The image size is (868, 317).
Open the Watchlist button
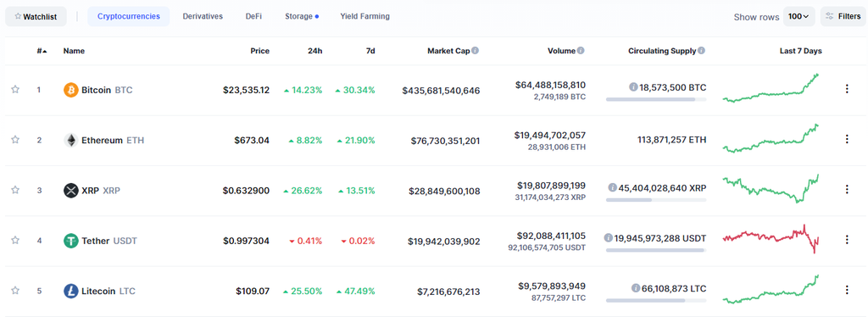click(36, 17)
